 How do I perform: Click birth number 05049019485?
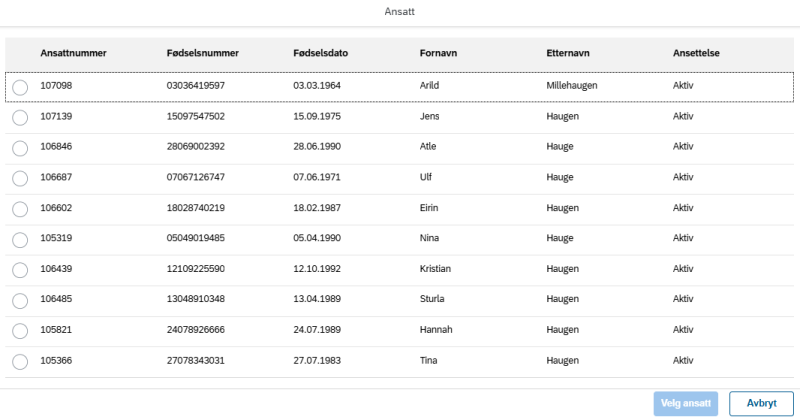click(x=195, y=238)
